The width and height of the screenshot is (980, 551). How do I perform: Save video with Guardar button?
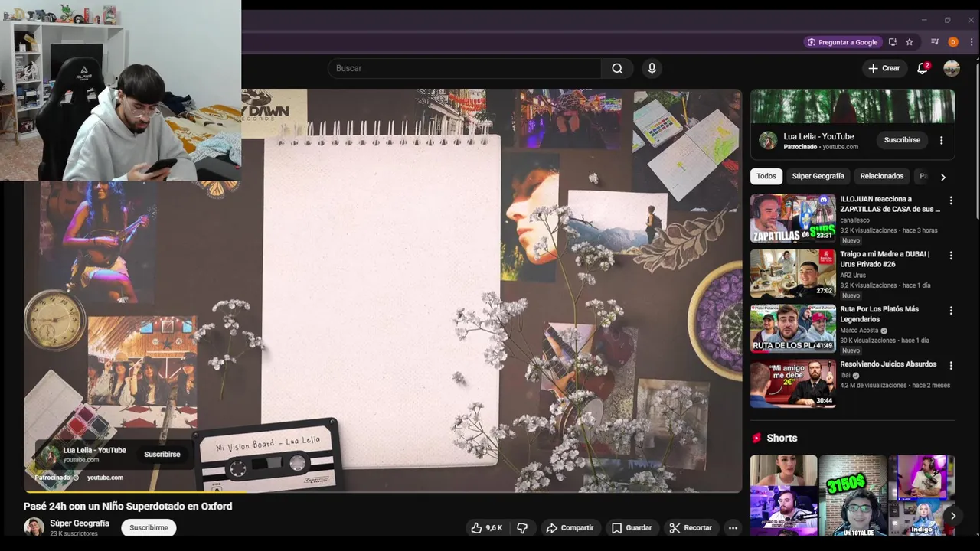pos(632,528)
